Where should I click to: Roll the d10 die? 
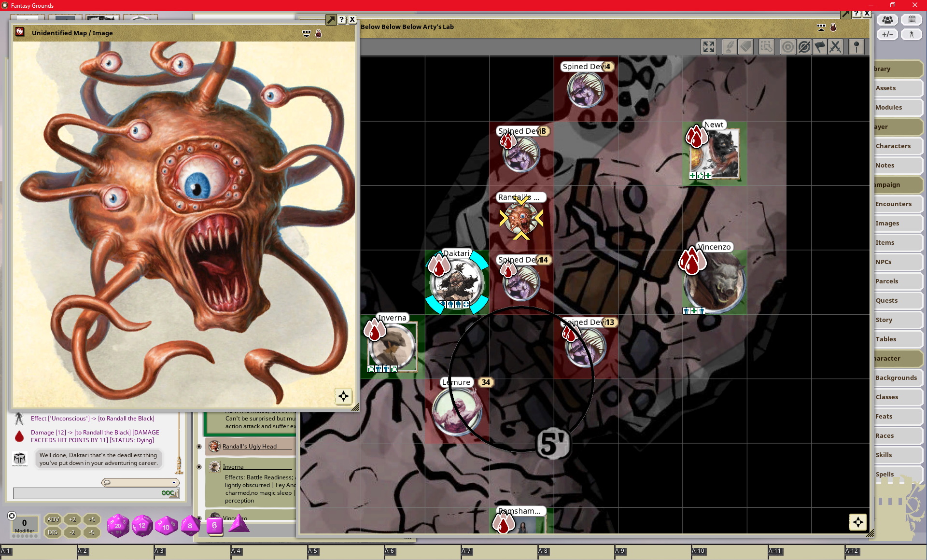pyautogui.click(x=166, y=526)
